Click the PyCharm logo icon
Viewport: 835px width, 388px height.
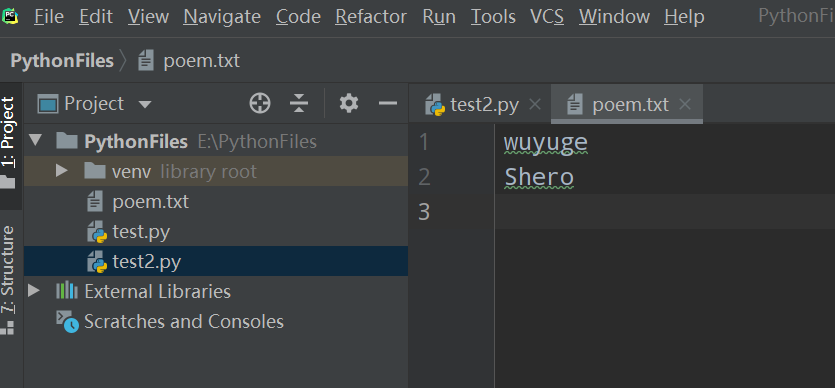point(10,16)
